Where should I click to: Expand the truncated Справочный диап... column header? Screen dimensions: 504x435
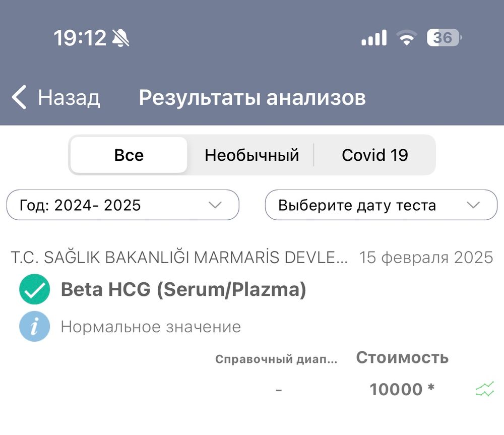point(276,359)
